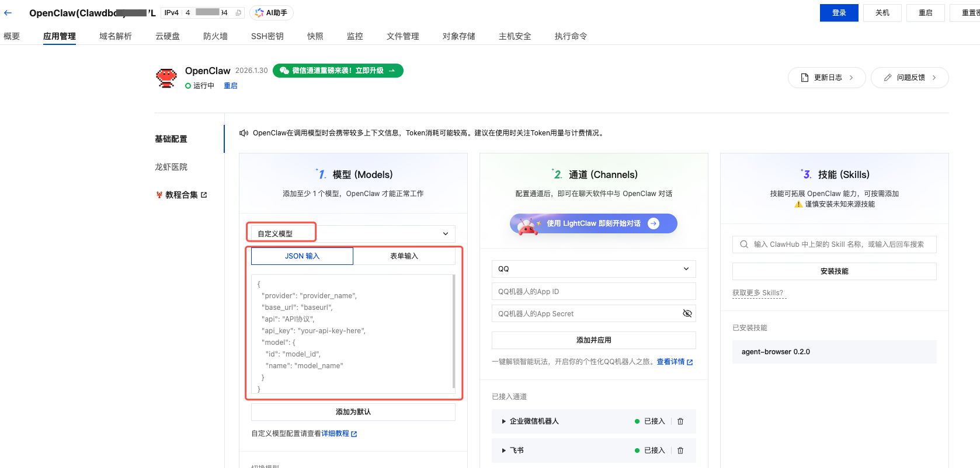
Task: Open the SSH密钥 tab
Action: click(x=267, y=36)
